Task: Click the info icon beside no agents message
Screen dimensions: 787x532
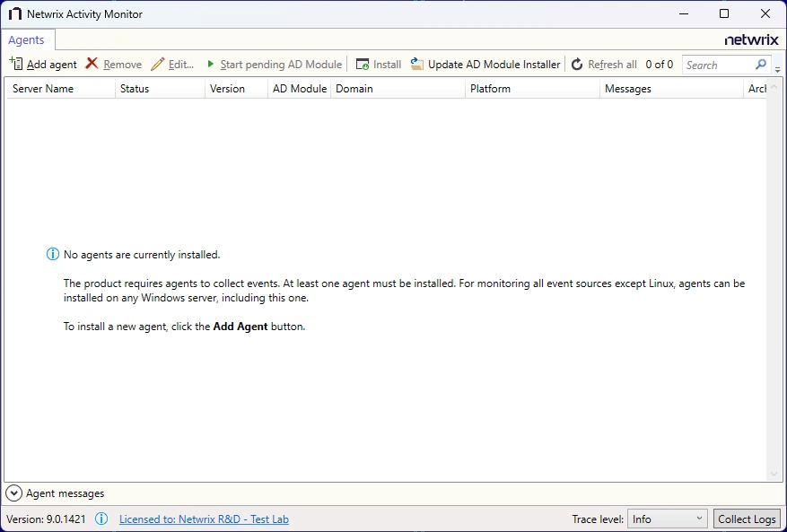Action: click(52, 254)
